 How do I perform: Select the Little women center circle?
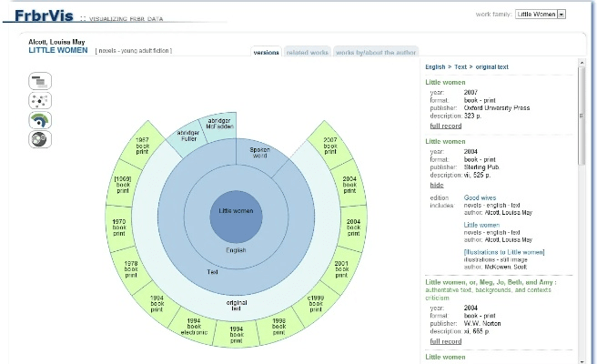pos(237,211)
